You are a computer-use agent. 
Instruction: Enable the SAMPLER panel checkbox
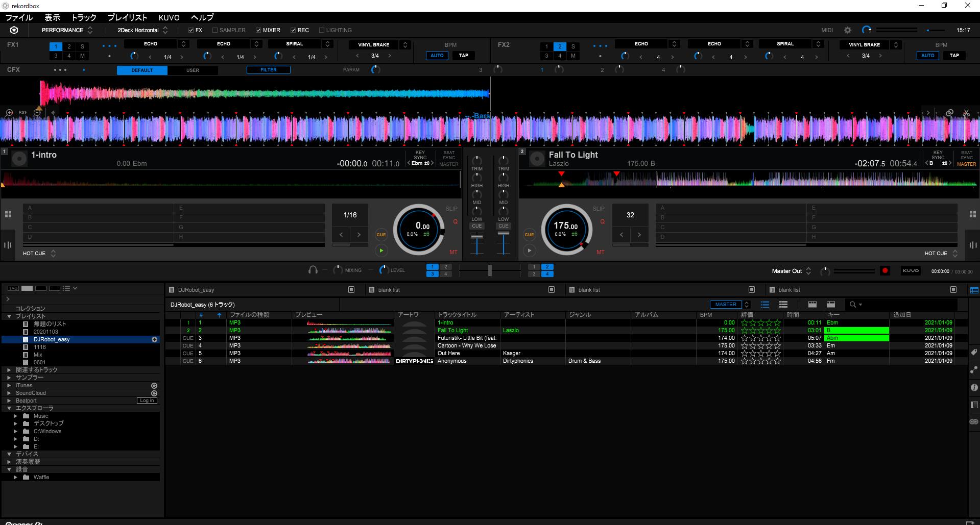215,30
